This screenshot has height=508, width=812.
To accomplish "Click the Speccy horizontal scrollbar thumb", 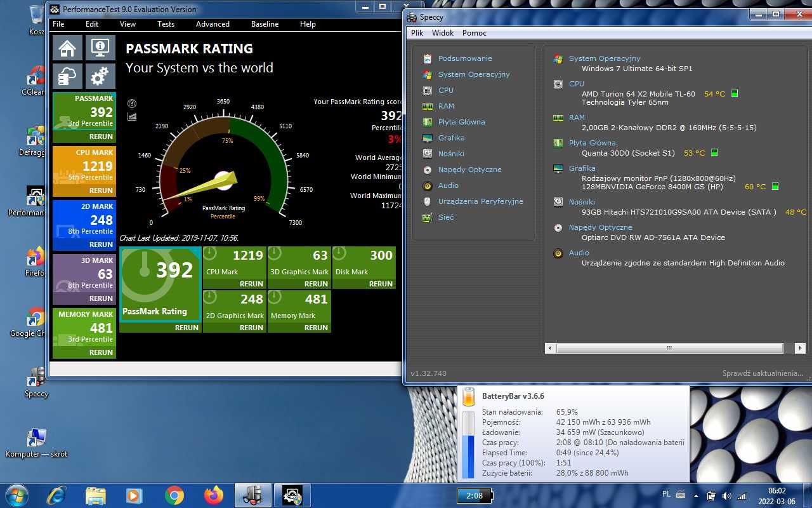I will pos(669,348).
